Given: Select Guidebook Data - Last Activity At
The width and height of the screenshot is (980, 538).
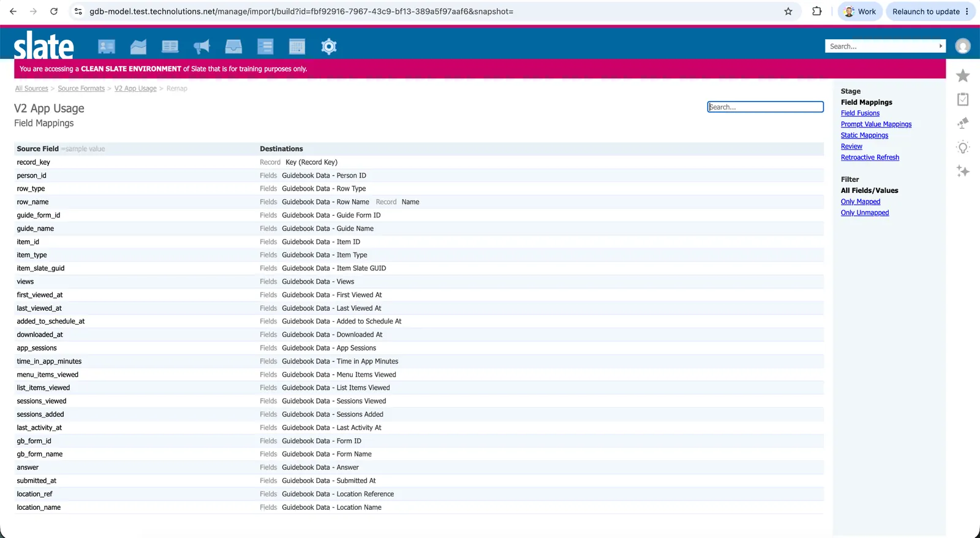Looking at the screenshot, I should (331, 428).
